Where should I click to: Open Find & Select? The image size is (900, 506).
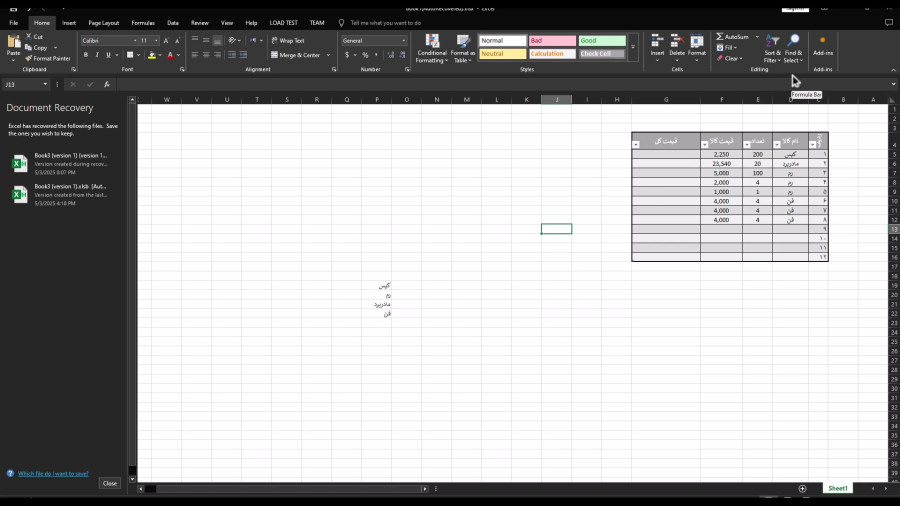[x=793, y=48]
